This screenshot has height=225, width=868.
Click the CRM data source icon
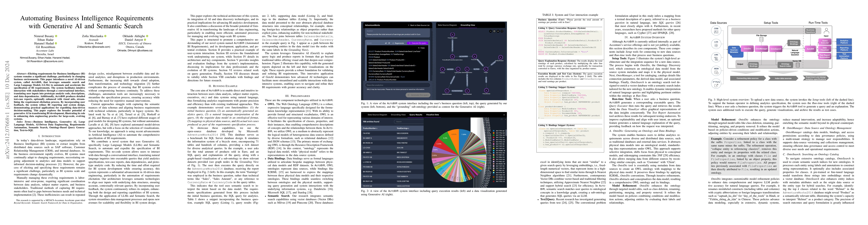tap(716, 31)
